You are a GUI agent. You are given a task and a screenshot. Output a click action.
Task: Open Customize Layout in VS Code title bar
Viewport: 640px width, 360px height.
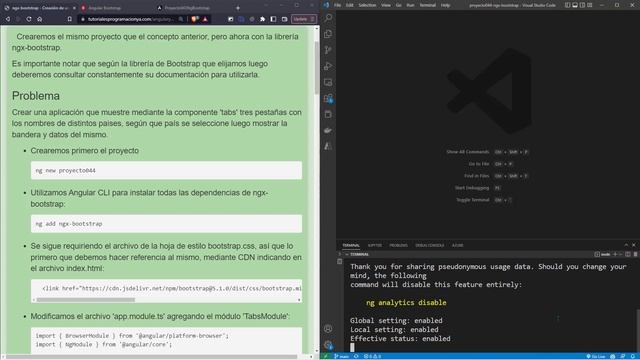590,5
